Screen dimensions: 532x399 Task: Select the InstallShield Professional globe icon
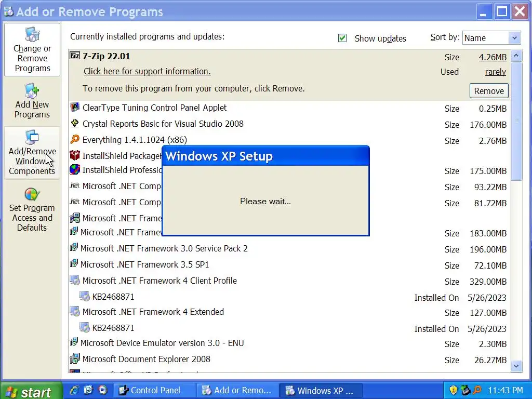75,169
